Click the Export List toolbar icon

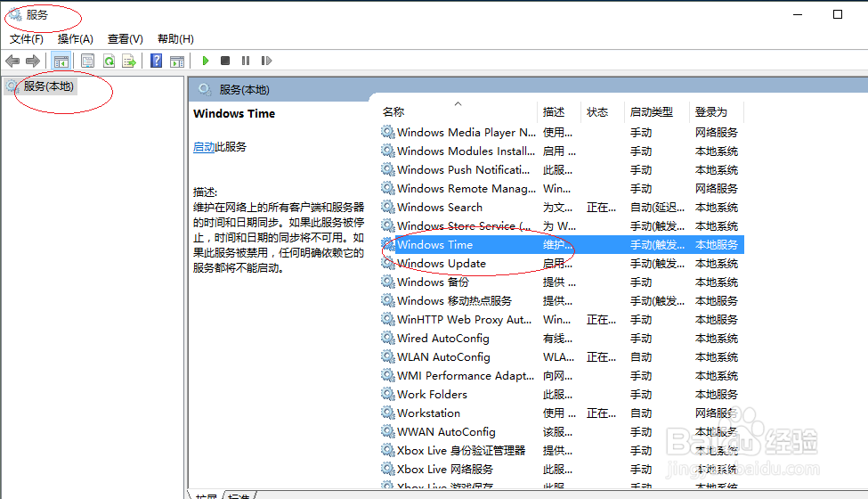pyautogui.click(x=129, y=61)
